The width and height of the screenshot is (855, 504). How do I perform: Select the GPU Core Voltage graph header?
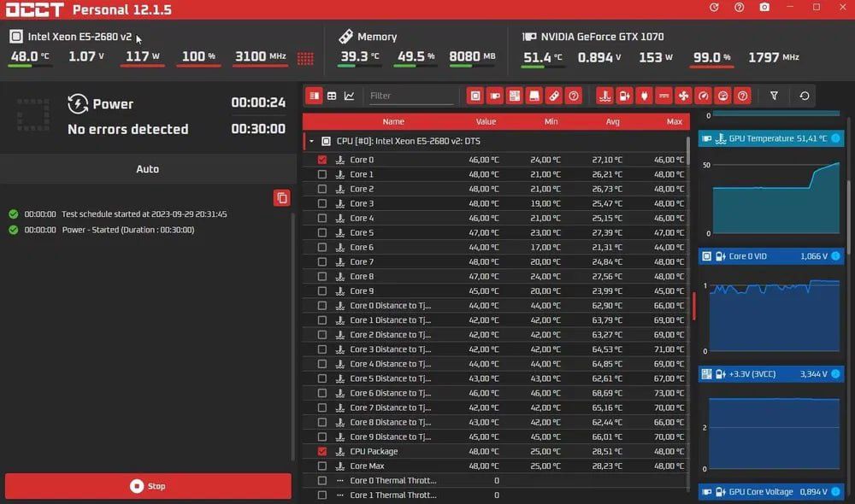[771, 491]
